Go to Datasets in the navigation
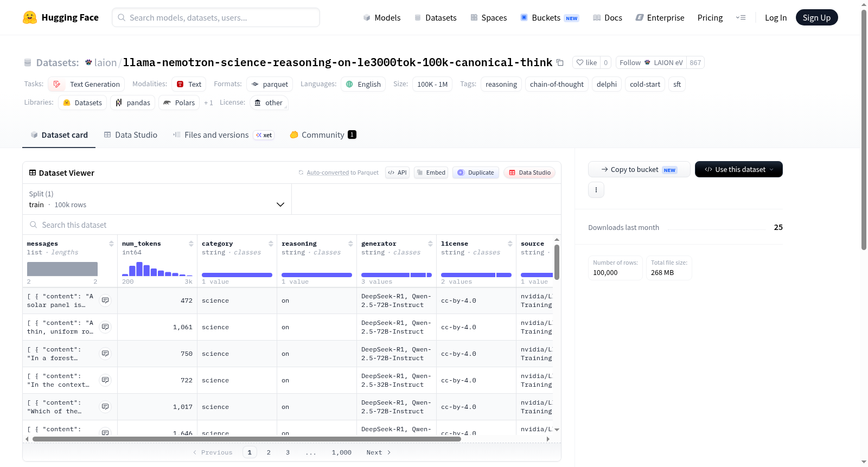The width and height of the screenshot is (868, 467). (436, 18)
